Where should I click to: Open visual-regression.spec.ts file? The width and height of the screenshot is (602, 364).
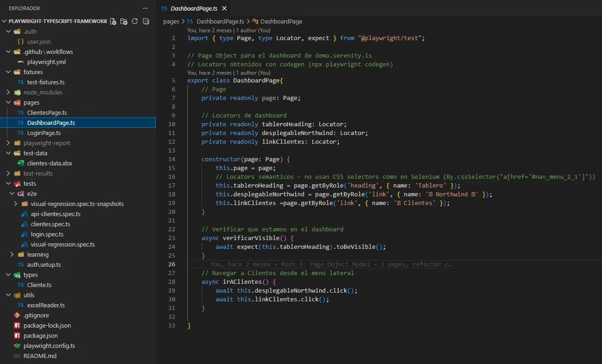(x=63, y=244)
